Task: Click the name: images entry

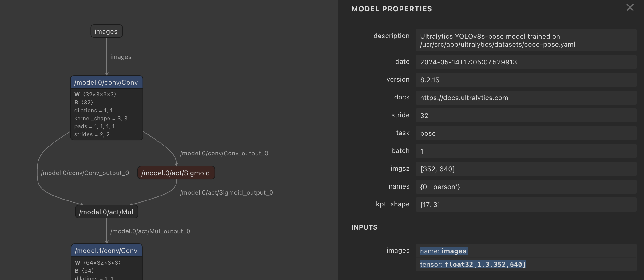Action: (443, 251)
